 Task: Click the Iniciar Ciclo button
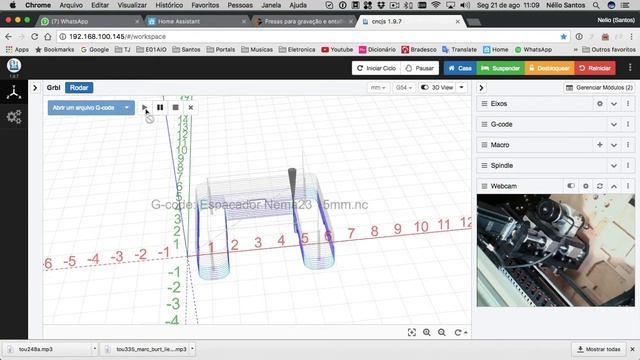(376, 68)
